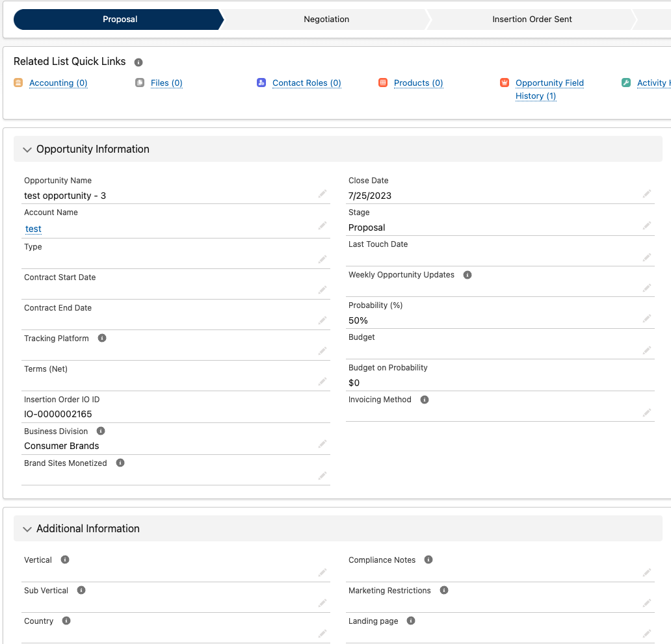Open the Opportunity Field History icon
This screenshot has height=644, width=671.
pyautogui.click(x=505, y=83)
